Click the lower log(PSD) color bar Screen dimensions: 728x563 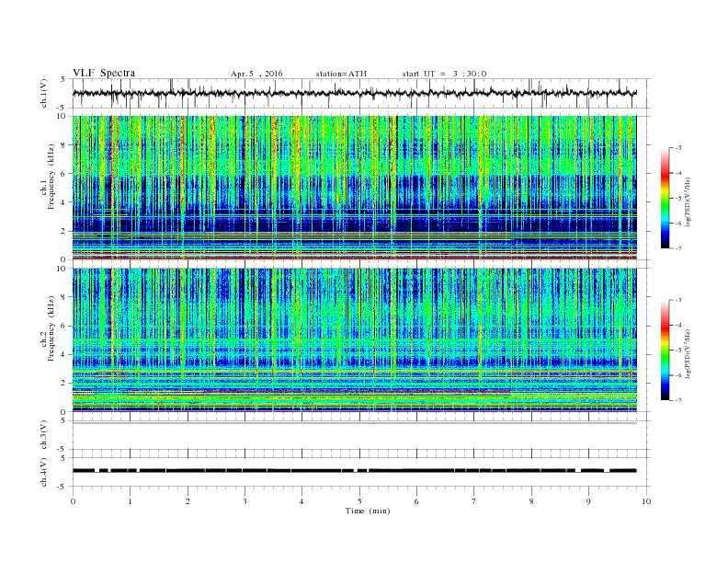(x=665, y=350)
